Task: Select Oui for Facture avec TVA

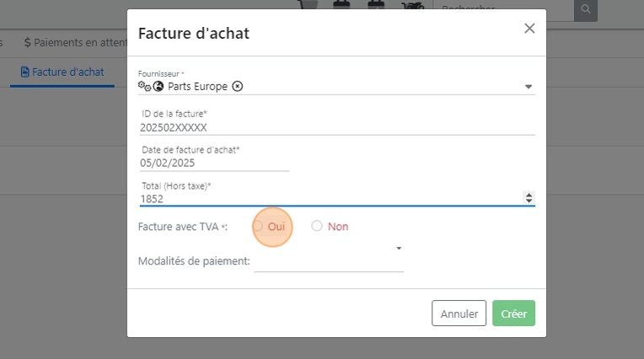Action: tap(258, 226)
